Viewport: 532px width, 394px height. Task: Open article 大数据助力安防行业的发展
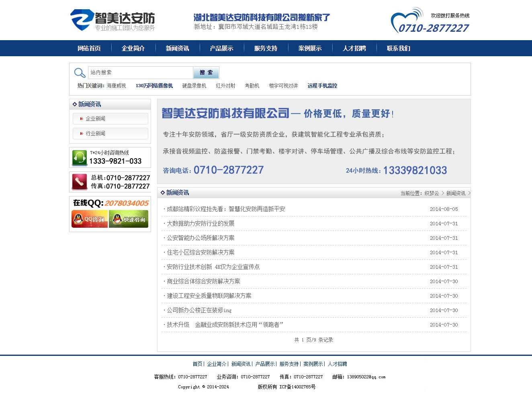click(x=201, y=223)
